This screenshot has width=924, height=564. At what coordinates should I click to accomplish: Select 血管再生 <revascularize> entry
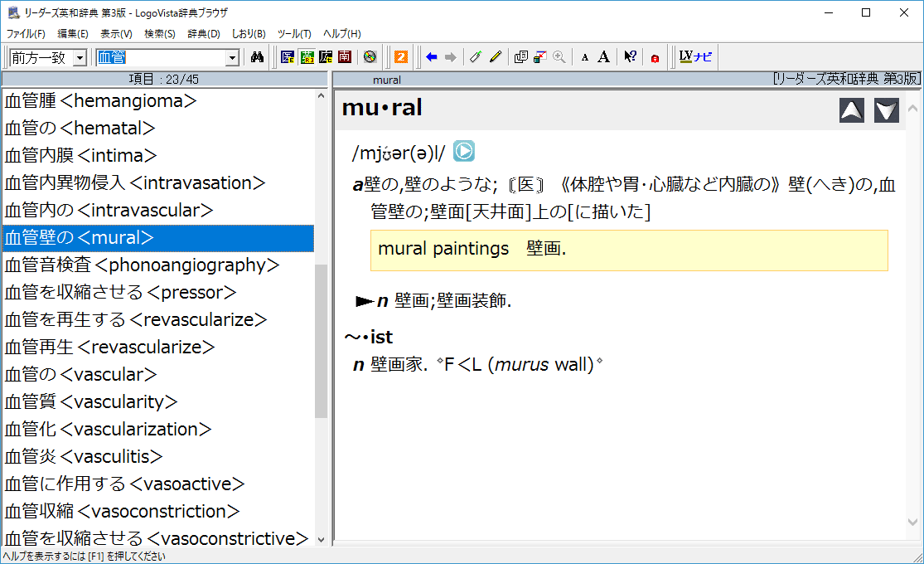(x=158, y=348)
